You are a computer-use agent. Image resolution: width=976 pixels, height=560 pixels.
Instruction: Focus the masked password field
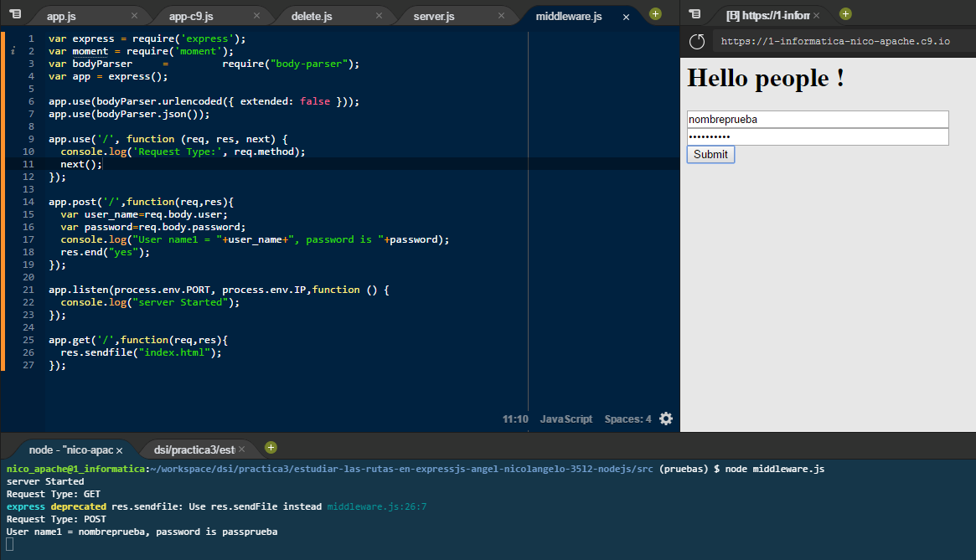818,137
